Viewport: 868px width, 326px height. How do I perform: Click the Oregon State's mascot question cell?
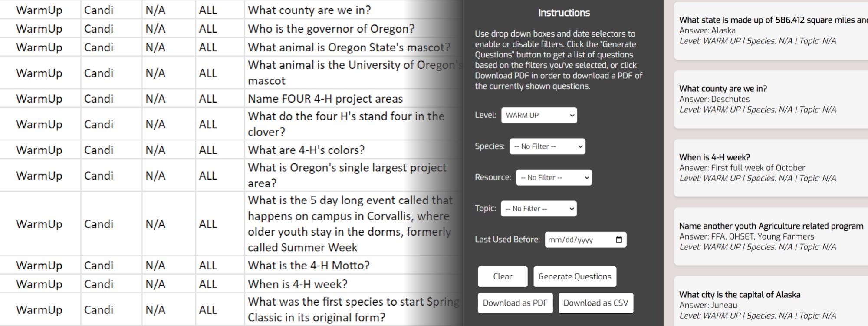[x=349, y=47]
